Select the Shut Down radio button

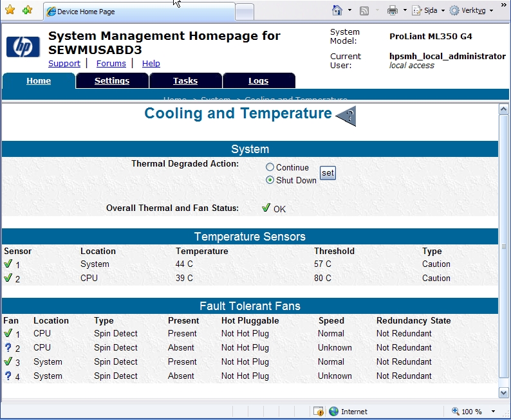pyautogui.click(x=270, y=179)
